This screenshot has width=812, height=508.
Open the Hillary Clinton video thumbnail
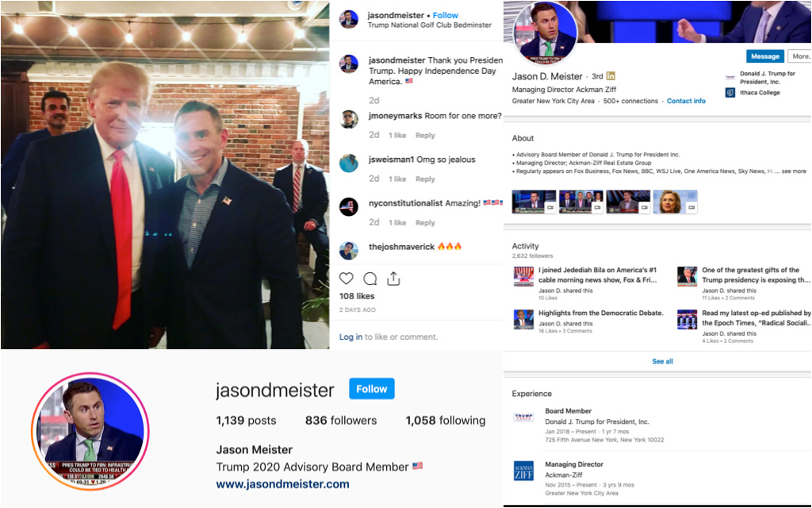point(676,202)
